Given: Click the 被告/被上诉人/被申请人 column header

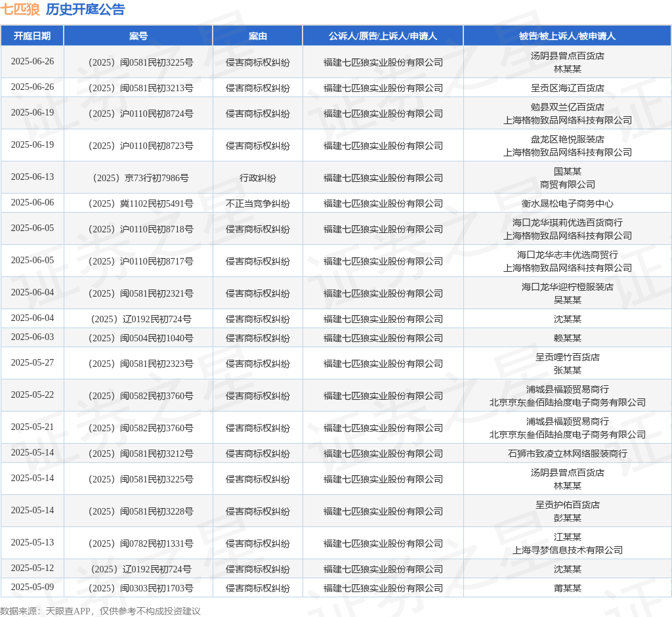Looking at the screenshot, I should pyautogui.click(x=567, y=36).
